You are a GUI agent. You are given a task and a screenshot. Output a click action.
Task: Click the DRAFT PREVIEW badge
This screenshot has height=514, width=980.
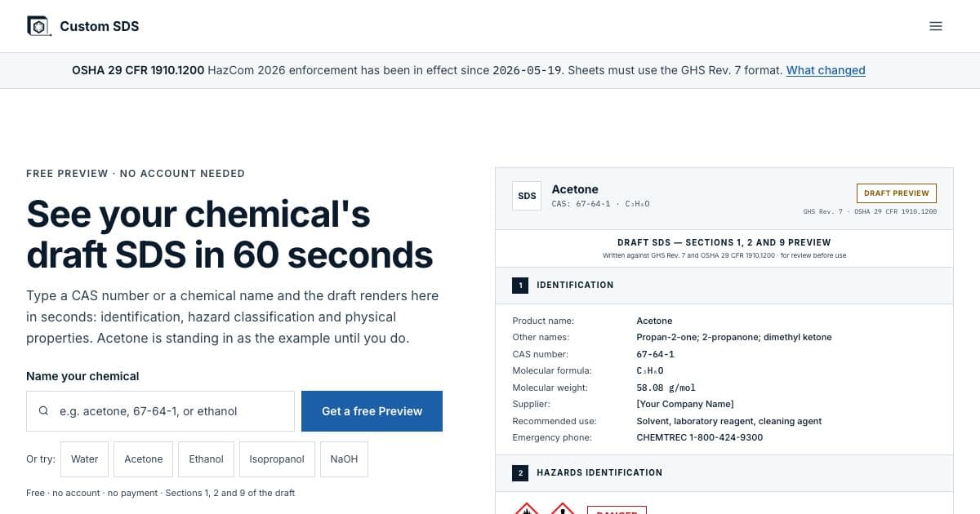tap(896, 193)
